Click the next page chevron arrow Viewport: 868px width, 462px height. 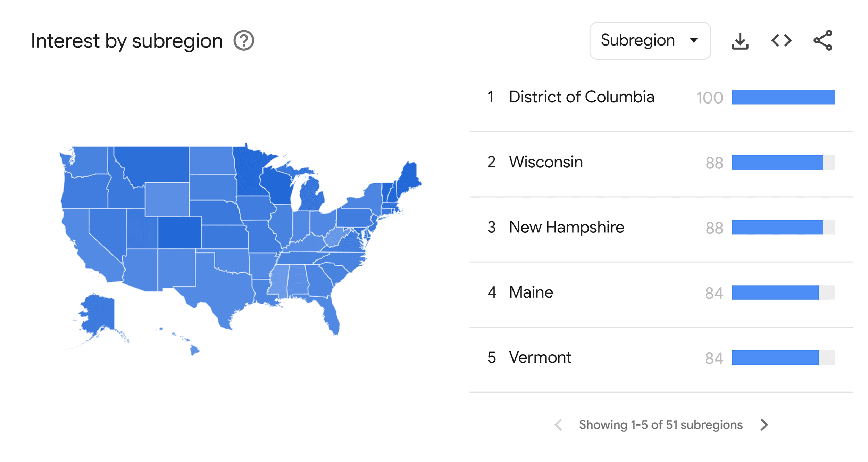point(764,424)
